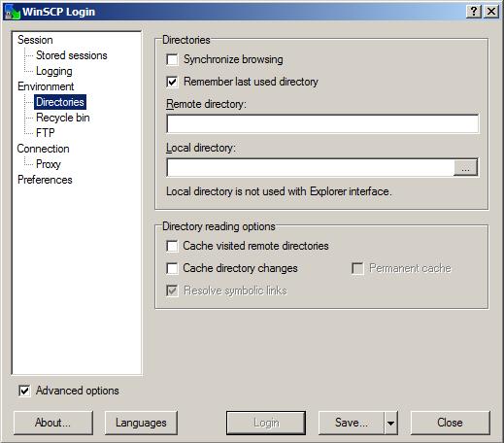The image size is (504, 443).
Task: Select the Connection tree node
Action: click(x=43, y=149)
